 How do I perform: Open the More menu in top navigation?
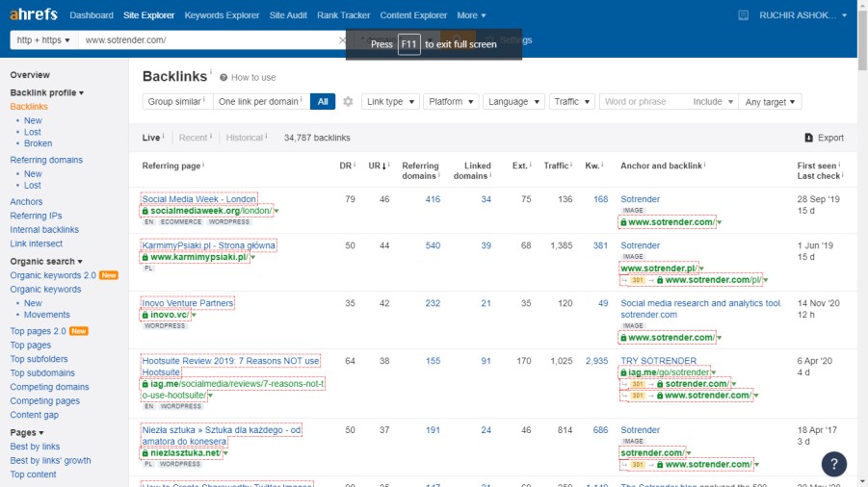pyautogui.click(x=471, y=15)
